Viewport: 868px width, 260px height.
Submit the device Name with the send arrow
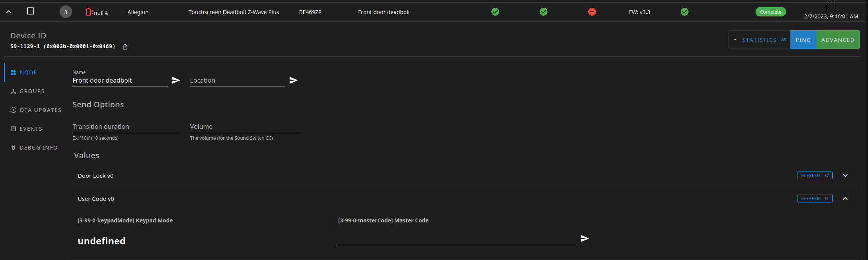pos(176,80)
